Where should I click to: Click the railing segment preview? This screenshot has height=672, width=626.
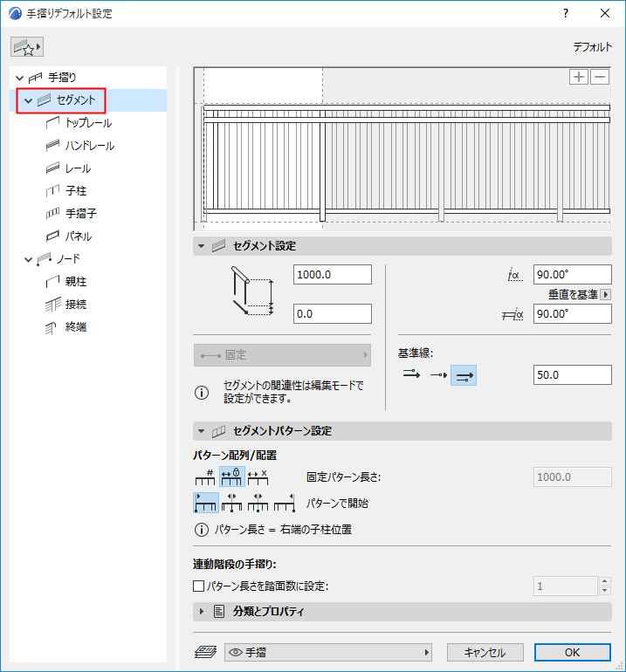402,149
